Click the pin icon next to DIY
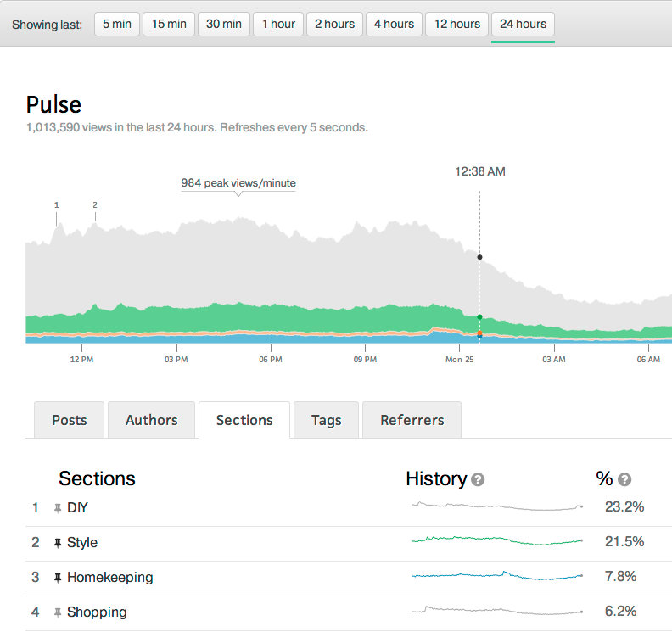 click(x=58, y=508)
